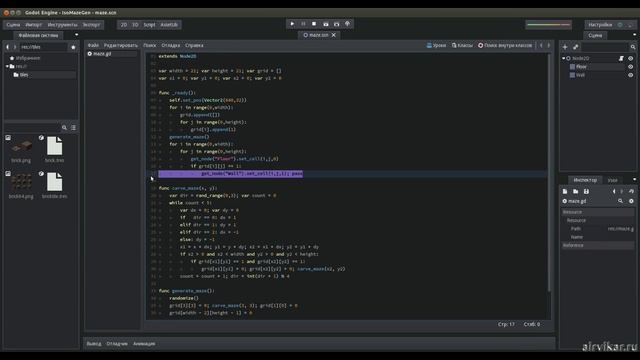Go to next script edit location arrow
Viewport: 640px width, 360px height.
coord(549,45)
